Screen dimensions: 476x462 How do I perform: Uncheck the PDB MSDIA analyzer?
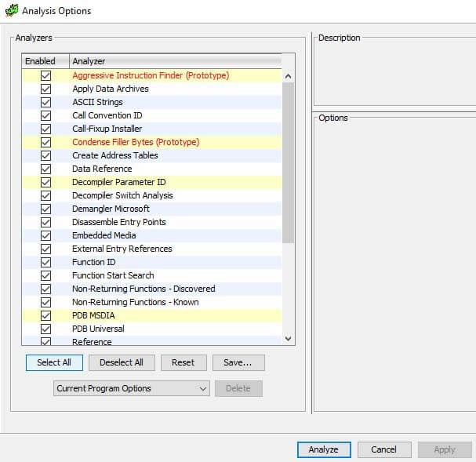[x=45, y=316]
